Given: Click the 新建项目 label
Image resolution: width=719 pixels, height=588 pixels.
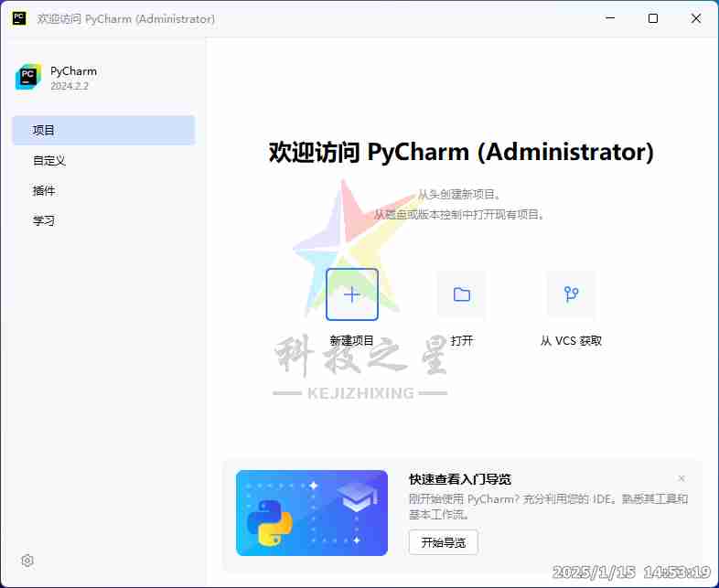Looking at the screenshot, I should pos(351,340).
